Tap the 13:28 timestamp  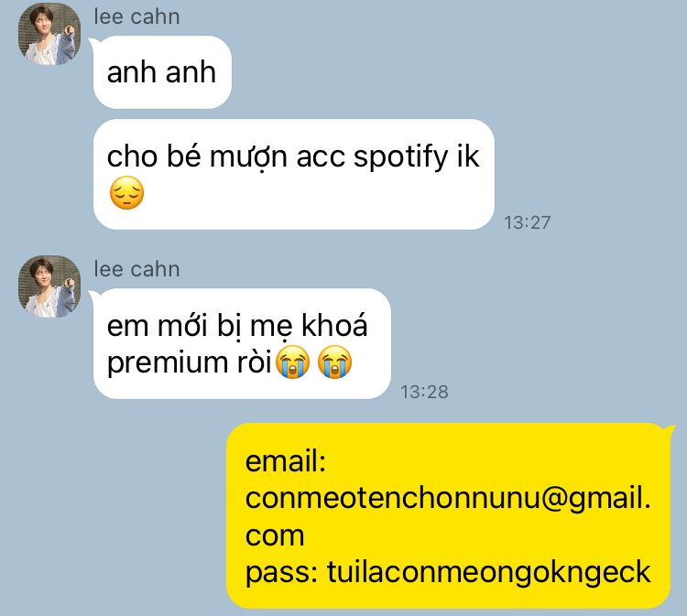pyautogui.click(x=424, y=392)
